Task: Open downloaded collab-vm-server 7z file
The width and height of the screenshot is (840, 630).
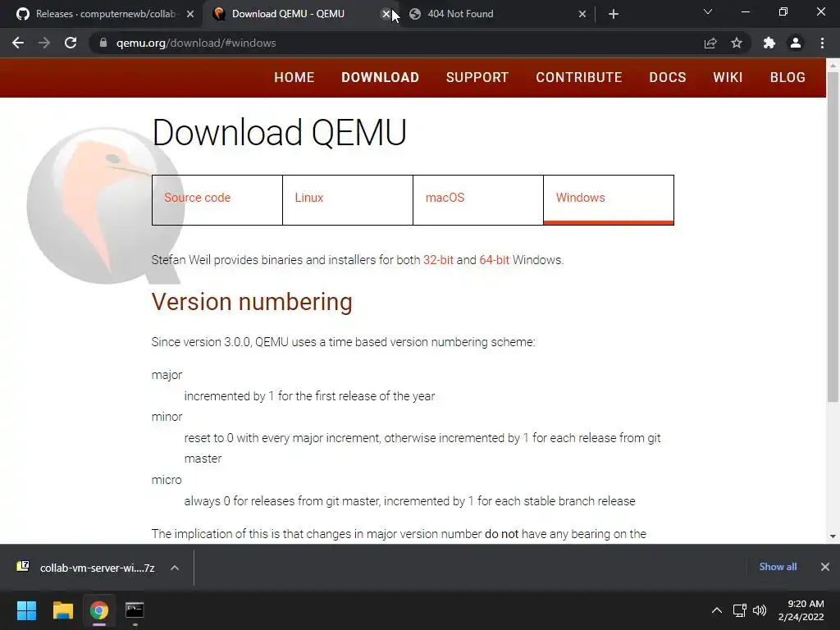Action: 98,568
